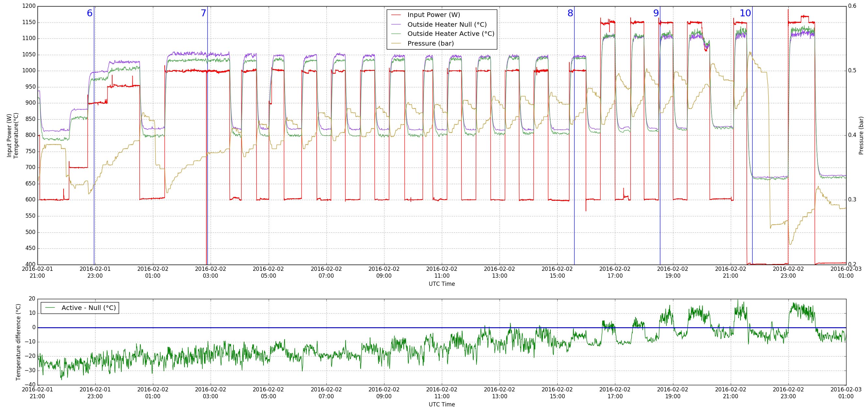Screen dimensions: 868x410
Task: Click the 'Outside Heater Null (°C)' legend entry
Action: (x=447, y=24)
